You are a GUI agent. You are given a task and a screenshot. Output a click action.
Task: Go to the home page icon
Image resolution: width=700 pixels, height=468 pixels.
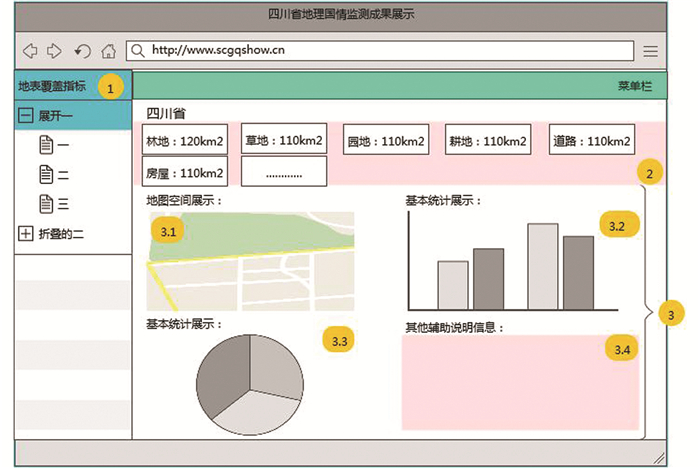[108, 51]
